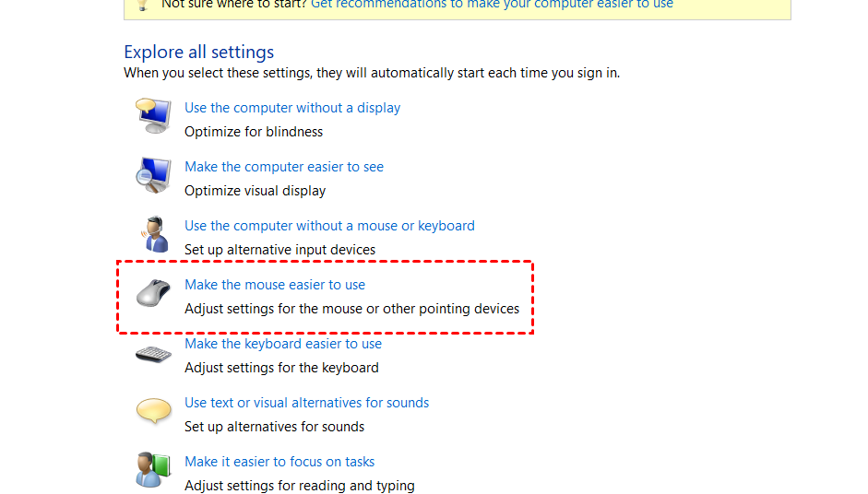The height and width of the screenshot is (494, 868).
Task: Click the monitor with magnifier icon
Action: point(153,175)
